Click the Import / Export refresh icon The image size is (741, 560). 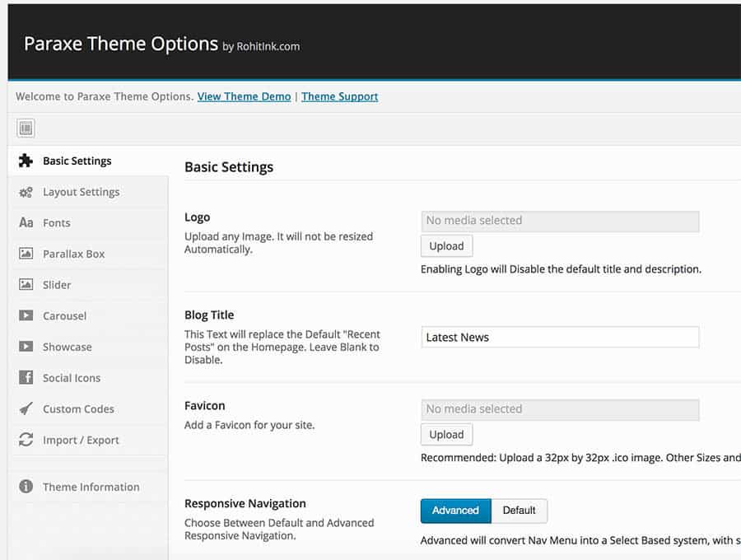[x=26, y=440]
